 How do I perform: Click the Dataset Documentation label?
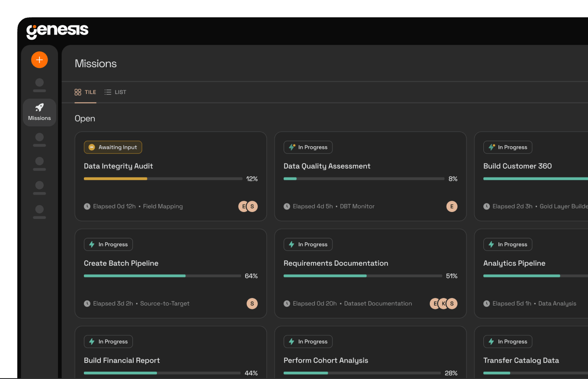pos(378,304)
